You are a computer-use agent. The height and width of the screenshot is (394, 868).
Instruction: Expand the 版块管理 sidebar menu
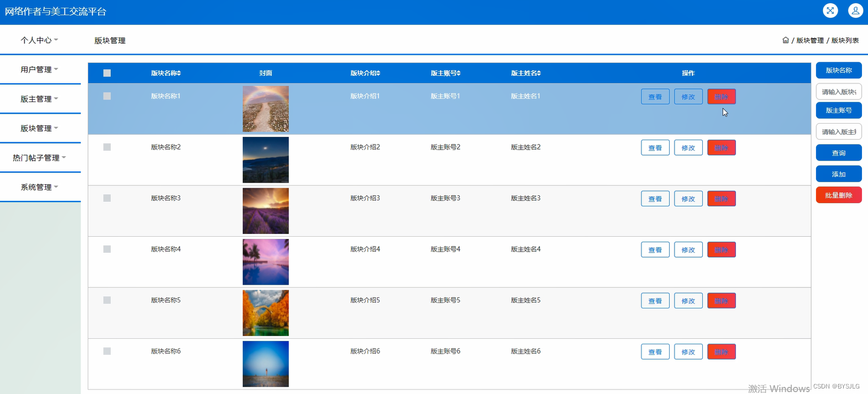click(40, 128)
